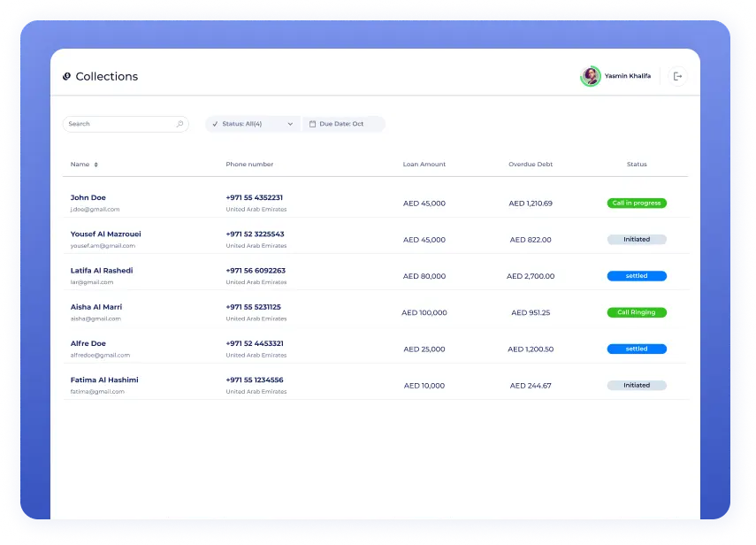The height and width of the screenshot is (545, 756).
Task: Select the Name column header
Action: (x=80, y=164)
